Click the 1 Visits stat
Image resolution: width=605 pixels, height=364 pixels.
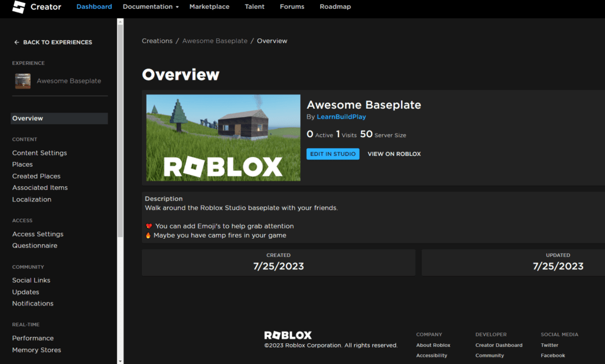point(346,134)
